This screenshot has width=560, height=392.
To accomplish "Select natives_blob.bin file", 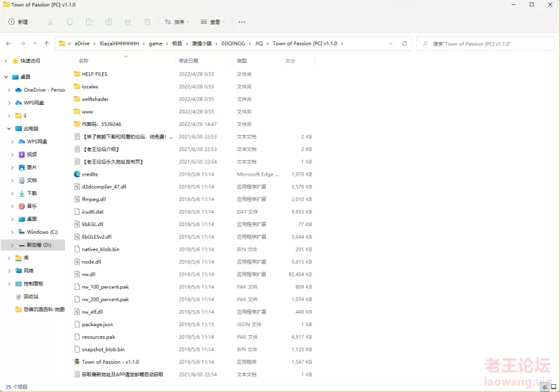I will pos(100,249).
